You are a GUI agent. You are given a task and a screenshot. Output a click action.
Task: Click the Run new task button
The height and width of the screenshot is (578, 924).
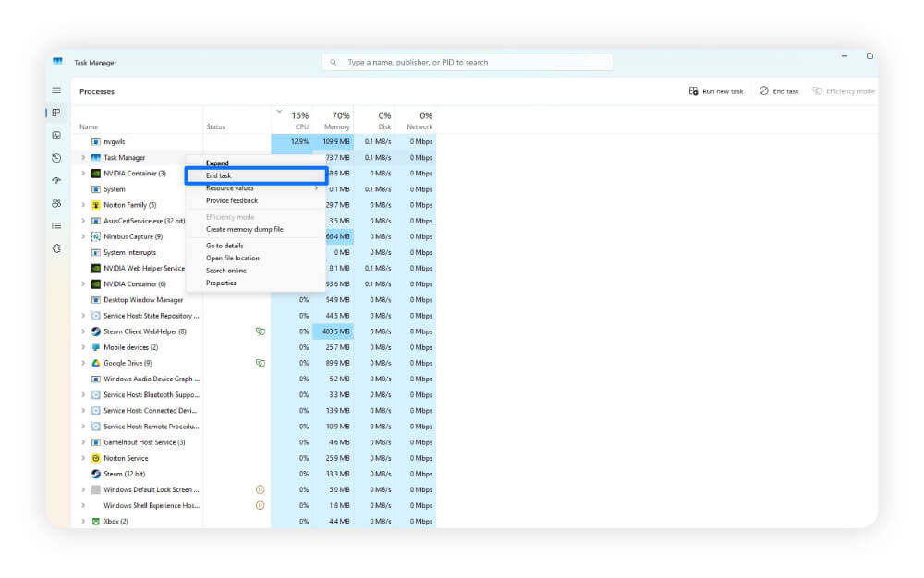click(716, 91)
